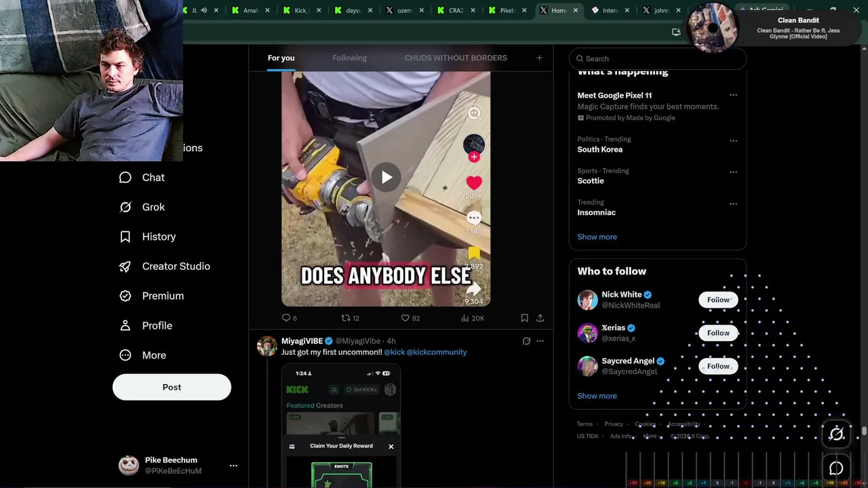Click the page scrollbar thumb
The width and height of the screenshot is (868, 488).
pos(864,431)
